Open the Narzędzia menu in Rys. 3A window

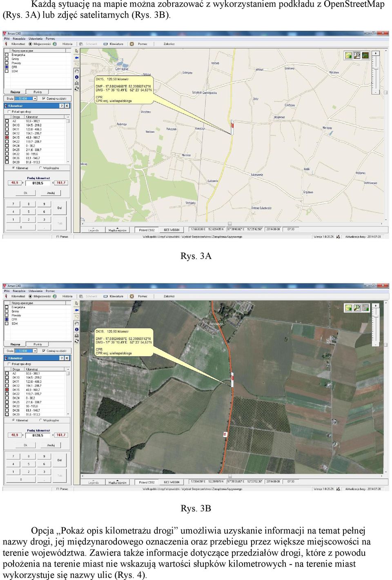(x=19, y=39)
